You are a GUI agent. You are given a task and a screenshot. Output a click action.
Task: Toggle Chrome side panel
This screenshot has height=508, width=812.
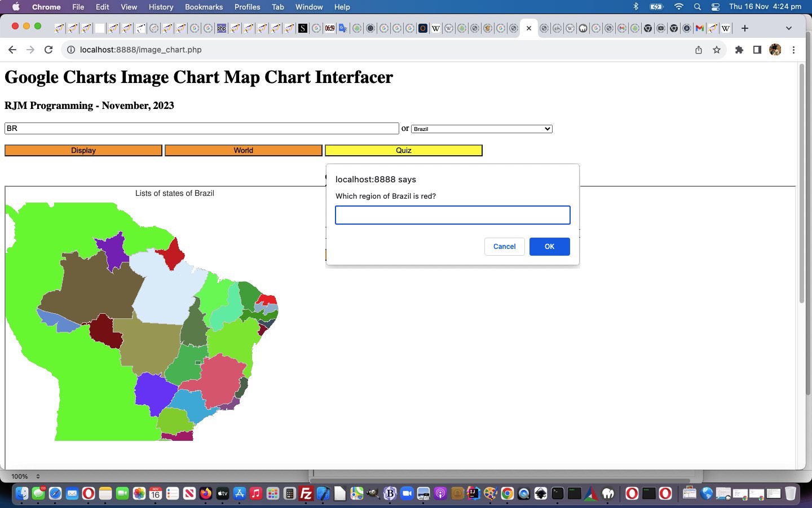point(757,50)
